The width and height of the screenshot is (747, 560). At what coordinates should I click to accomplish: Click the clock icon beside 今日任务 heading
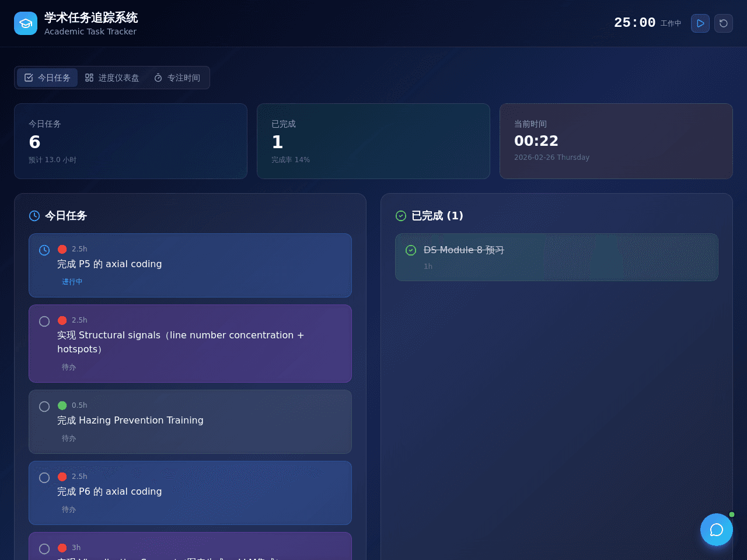click(x=34, y=216)
